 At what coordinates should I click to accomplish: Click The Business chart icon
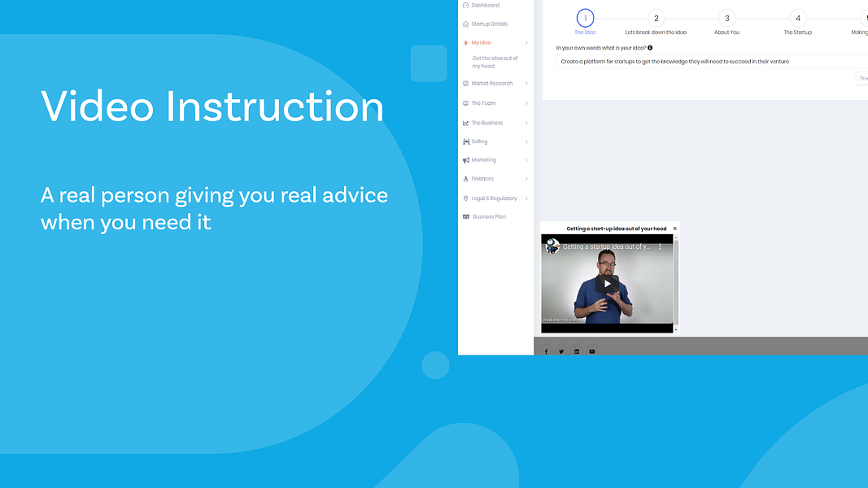[465, 123]
